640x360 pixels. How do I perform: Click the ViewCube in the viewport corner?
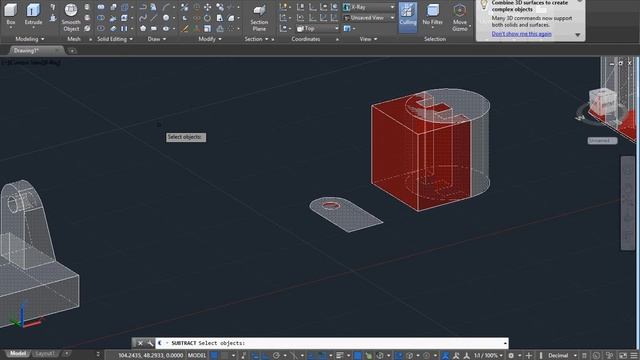[x=602, y=101]
